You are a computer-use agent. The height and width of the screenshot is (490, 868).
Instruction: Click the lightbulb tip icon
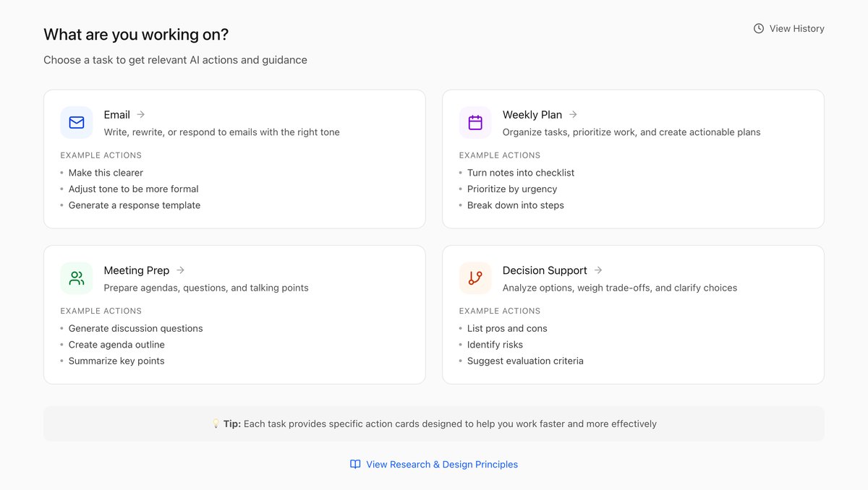click(216, 424)
